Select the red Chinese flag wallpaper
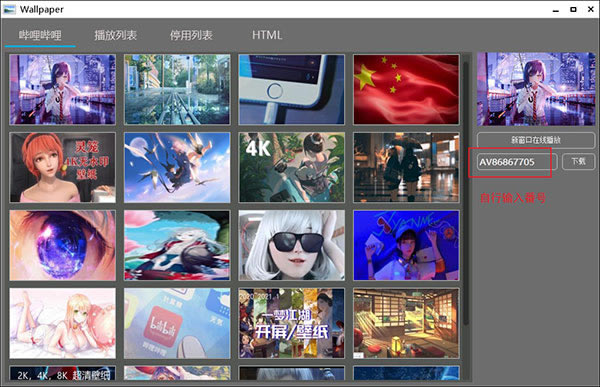Screen dimensions: 600x387 (x=406, y=90)
